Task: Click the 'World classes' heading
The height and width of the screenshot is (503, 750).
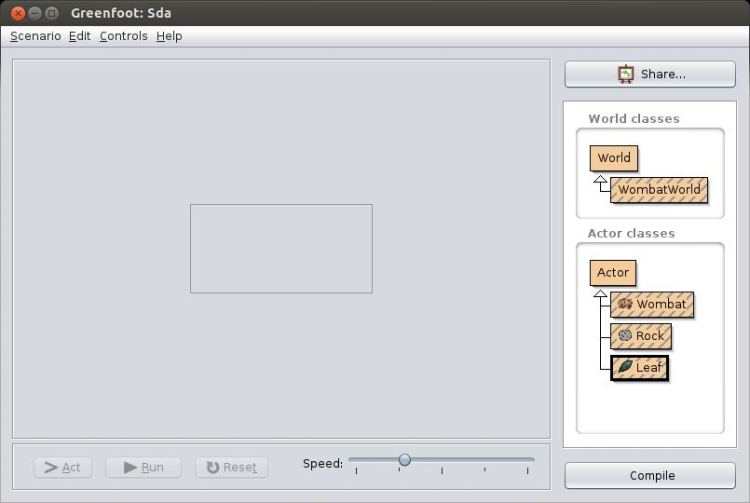Action: point(634,119)
